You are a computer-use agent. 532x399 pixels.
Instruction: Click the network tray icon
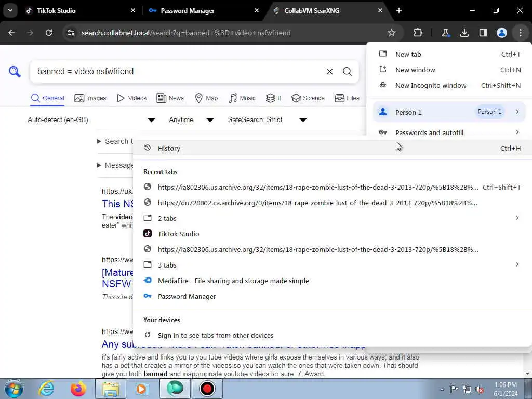[x=467, y=390]
